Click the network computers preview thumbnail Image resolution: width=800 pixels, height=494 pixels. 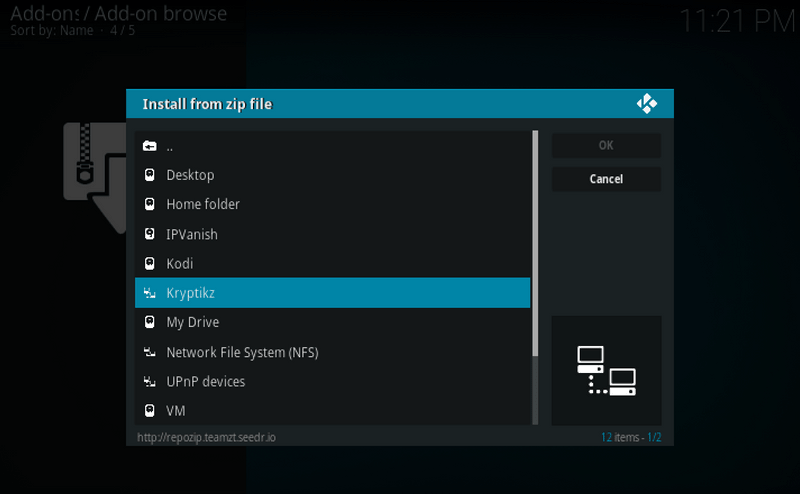[606, 370]
